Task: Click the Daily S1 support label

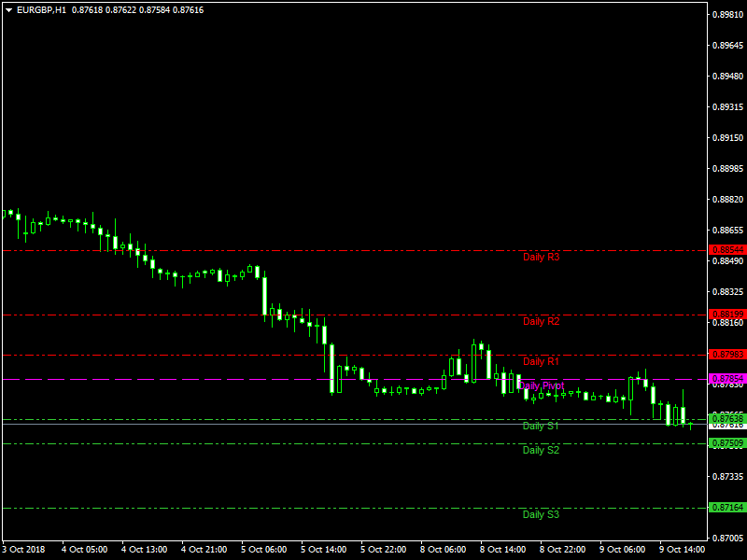Action: point(541,426)
